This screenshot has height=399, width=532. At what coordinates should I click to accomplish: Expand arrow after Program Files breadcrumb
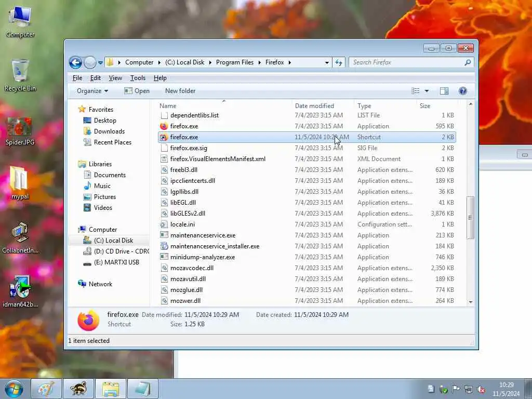point(260,63)
